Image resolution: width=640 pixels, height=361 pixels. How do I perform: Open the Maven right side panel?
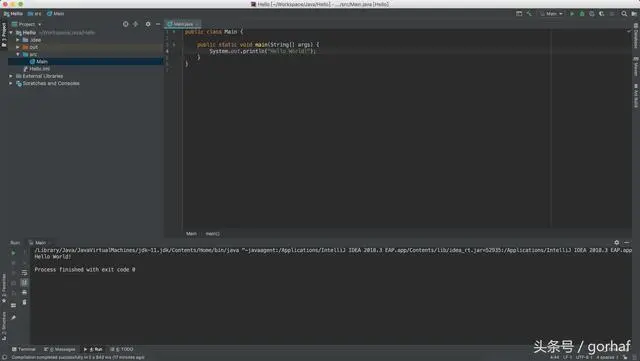tap(636, 66)
